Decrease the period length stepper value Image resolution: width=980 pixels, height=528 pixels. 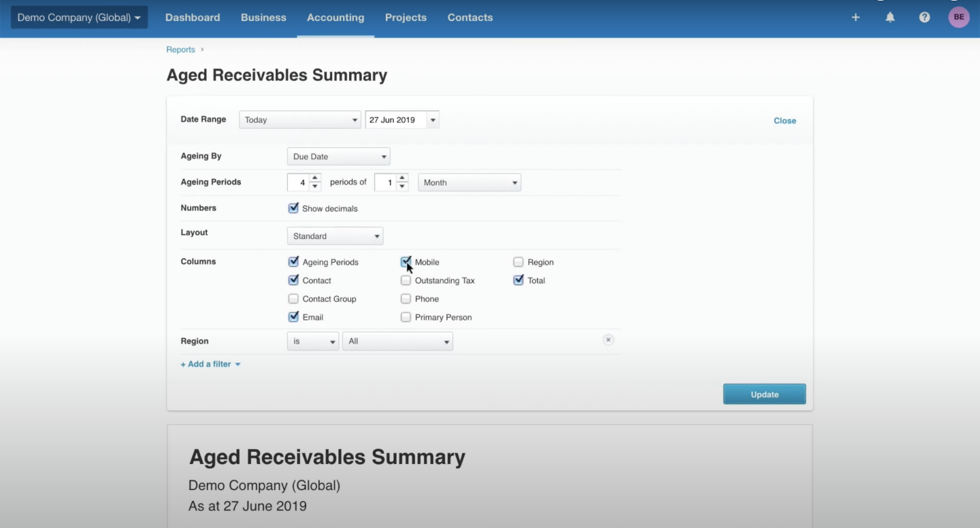[x=402, y=186]
